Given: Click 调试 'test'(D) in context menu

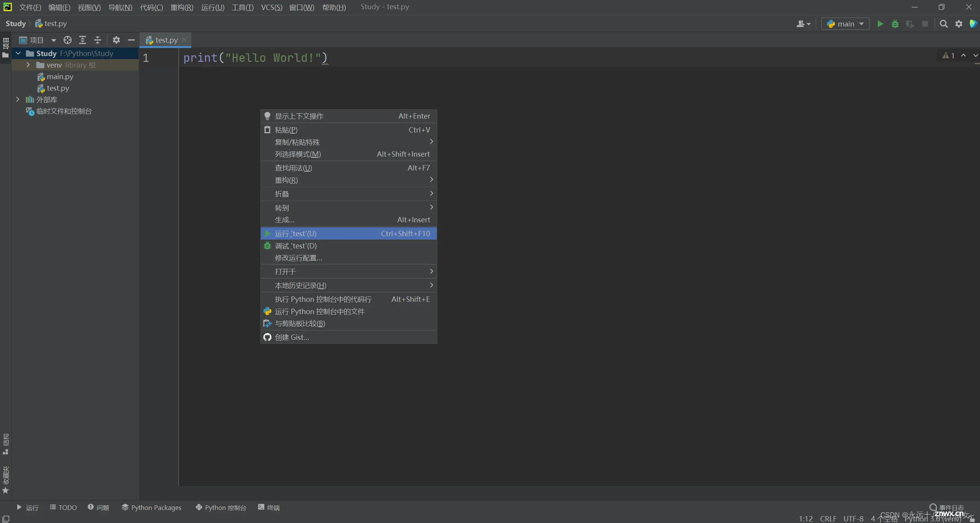Looking at the screenshot, I should [x=348, y=246].
